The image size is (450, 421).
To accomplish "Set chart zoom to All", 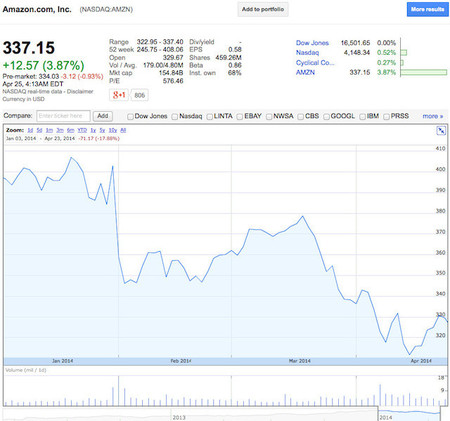I will 123,130.
